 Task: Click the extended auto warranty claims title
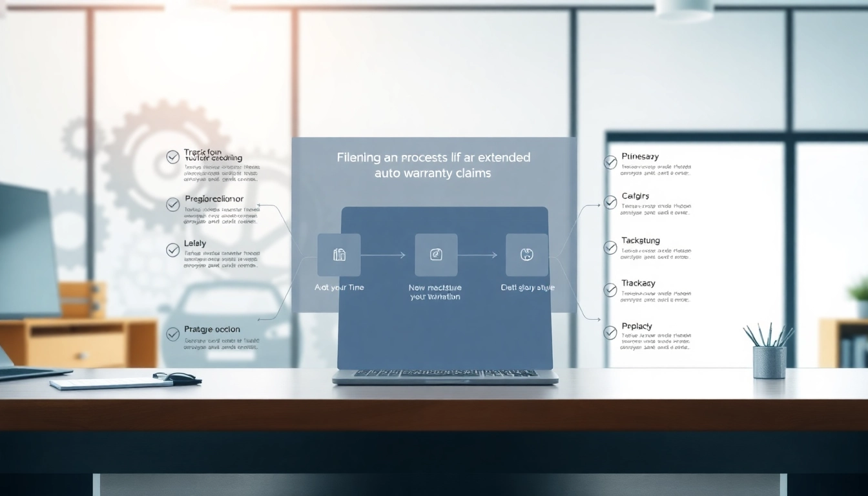pyautogui.click(x=433, y=165)
